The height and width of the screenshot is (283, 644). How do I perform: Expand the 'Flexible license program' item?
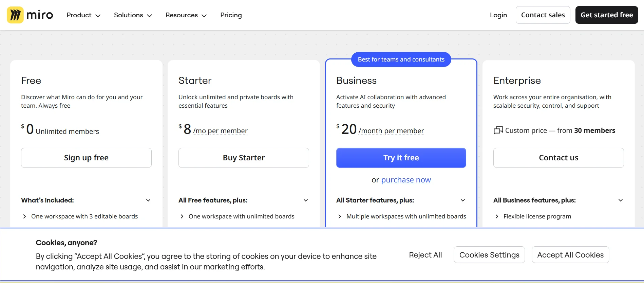tap(497, 216)
